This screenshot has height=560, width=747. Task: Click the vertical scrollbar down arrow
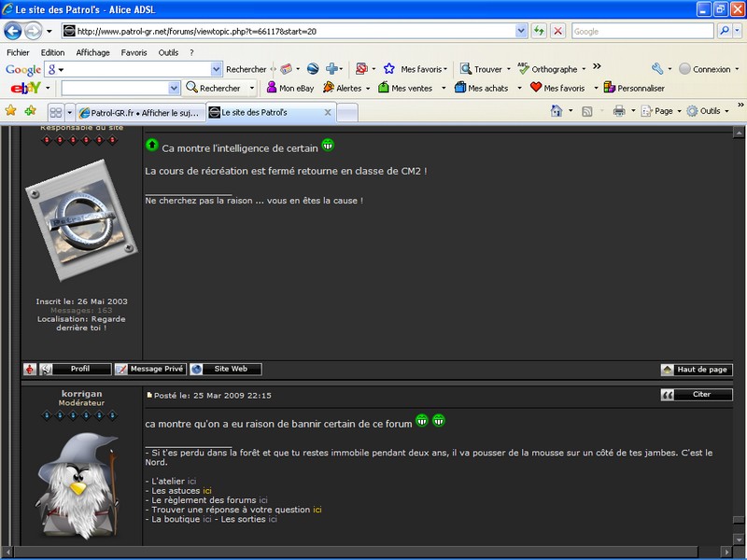pos(739,539)
